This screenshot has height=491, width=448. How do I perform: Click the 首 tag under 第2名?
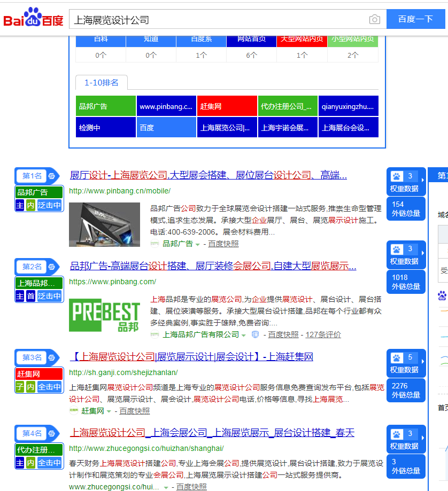(x=30, y=296)
